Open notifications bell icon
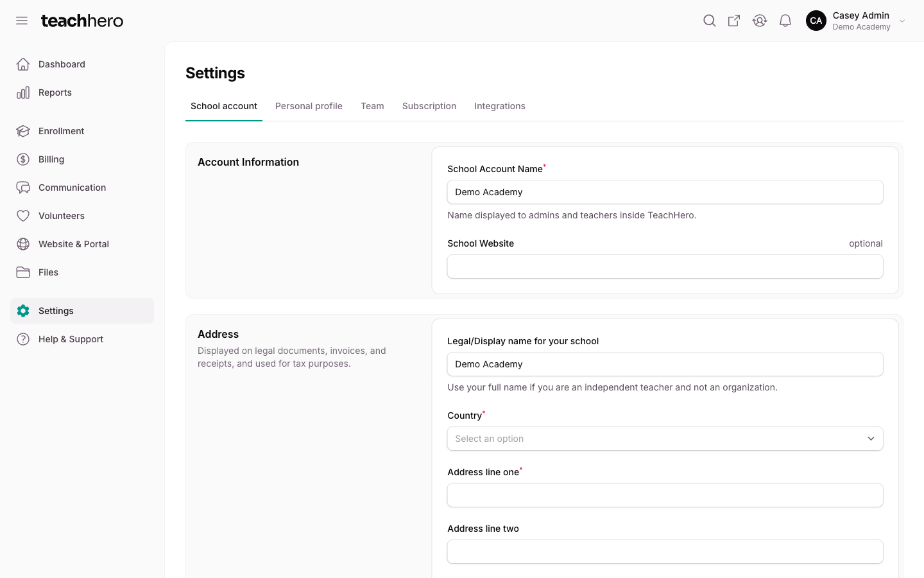The height and width of the screenshot is (578, 924). tap(785, 21)
